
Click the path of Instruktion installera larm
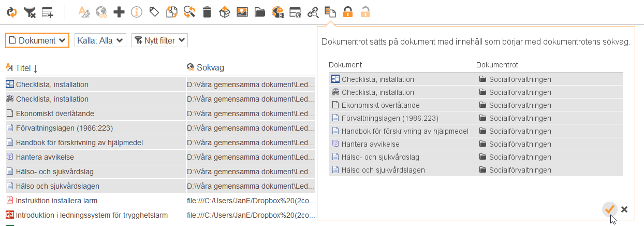(x=251, y=201)
